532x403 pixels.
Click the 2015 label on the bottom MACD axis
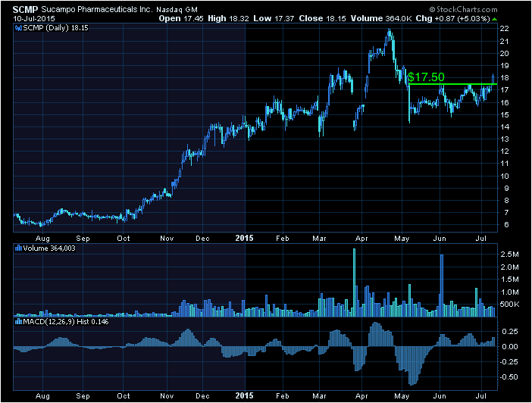[x=244, y=395]
